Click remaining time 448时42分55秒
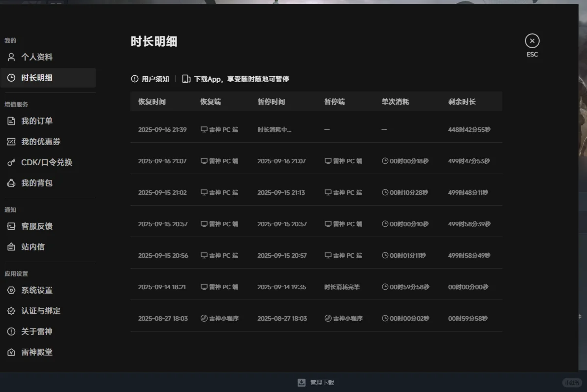587x392 pixels. (469, 129)
